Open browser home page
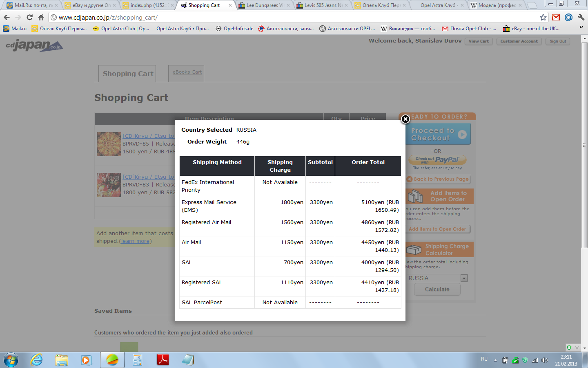 tap(41, 17)
